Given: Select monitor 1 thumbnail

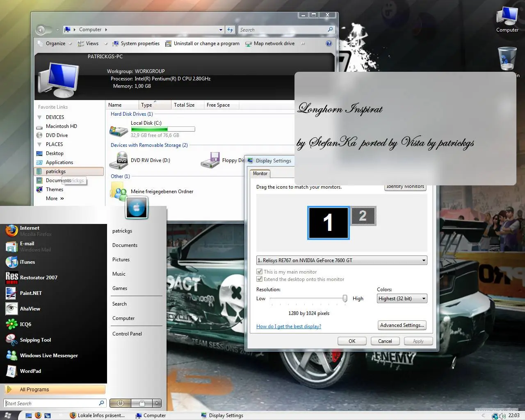Looking at the screenshot, I should coord(329,223).
